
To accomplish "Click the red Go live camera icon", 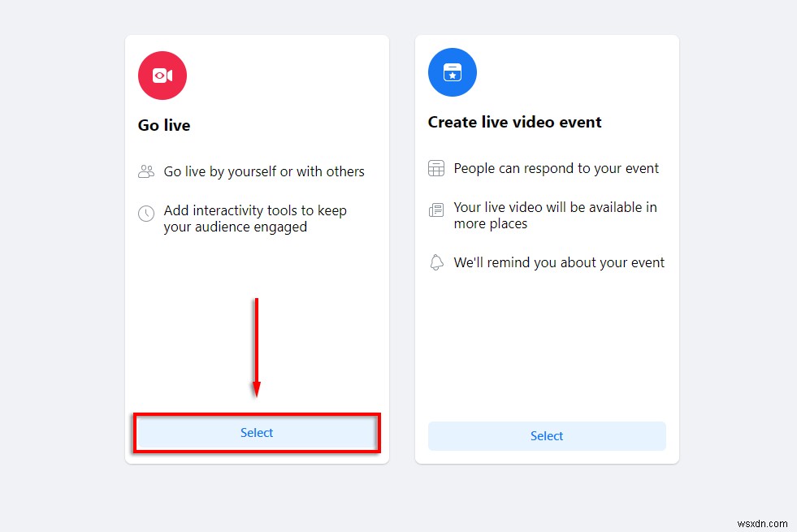I will tap(162, 75).
